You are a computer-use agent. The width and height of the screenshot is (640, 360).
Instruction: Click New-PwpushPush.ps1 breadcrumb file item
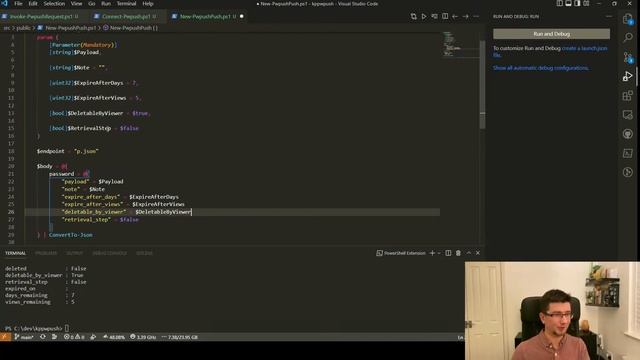tap(67, 28)
